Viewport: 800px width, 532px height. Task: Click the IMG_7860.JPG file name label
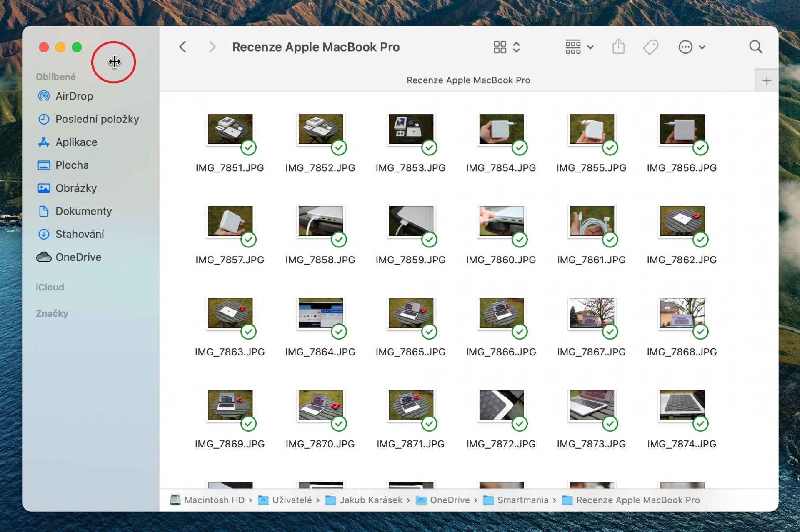tap(501, 260)
